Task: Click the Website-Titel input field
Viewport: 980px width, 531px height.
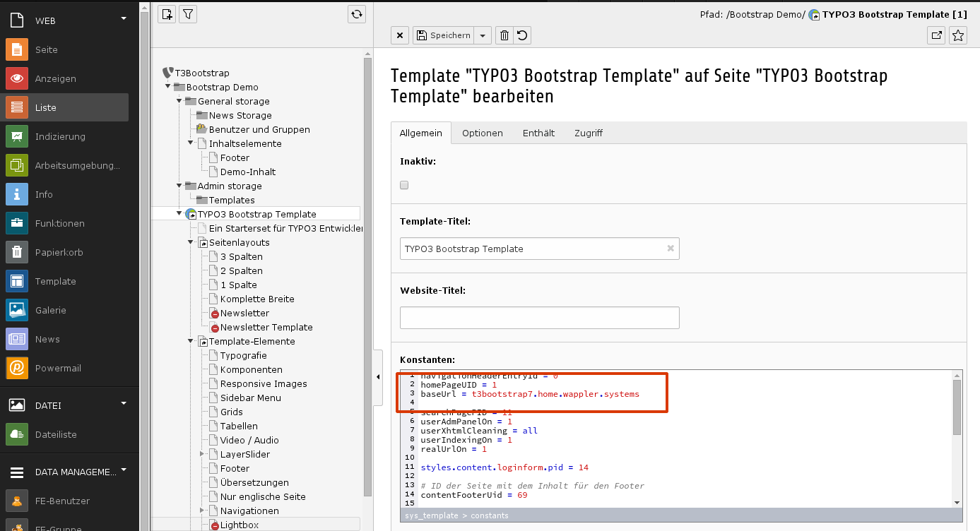Action: click(x=539, y=318)
